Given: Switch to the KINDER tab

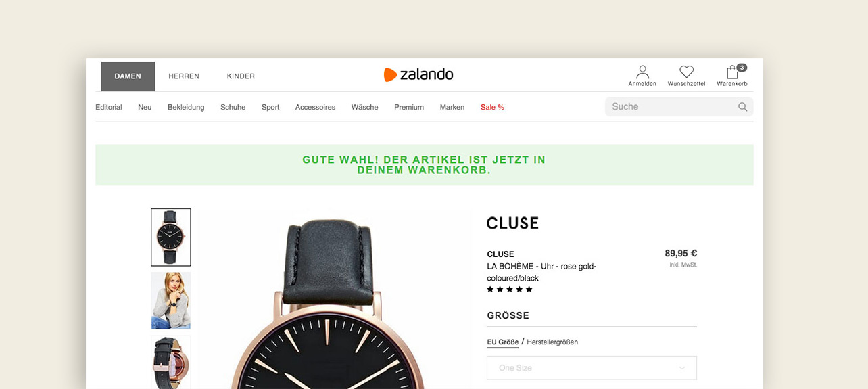Looking at the screenshot, I should tap(241, 76).
